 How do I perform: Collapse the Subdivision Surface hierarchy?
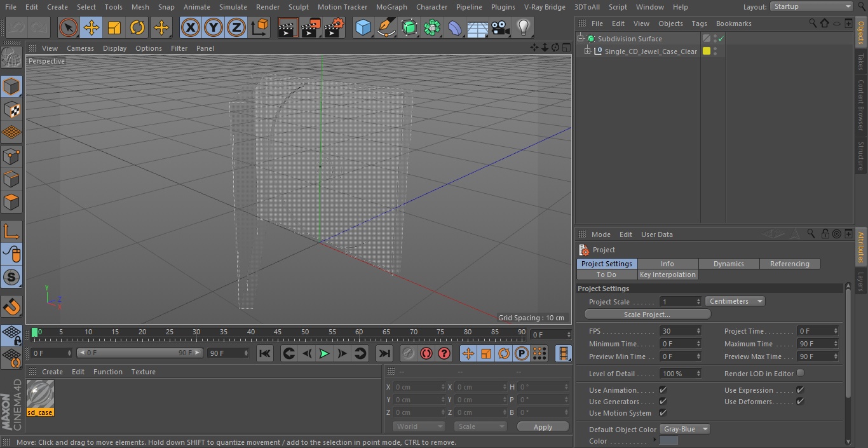click(x=580, y=39)
